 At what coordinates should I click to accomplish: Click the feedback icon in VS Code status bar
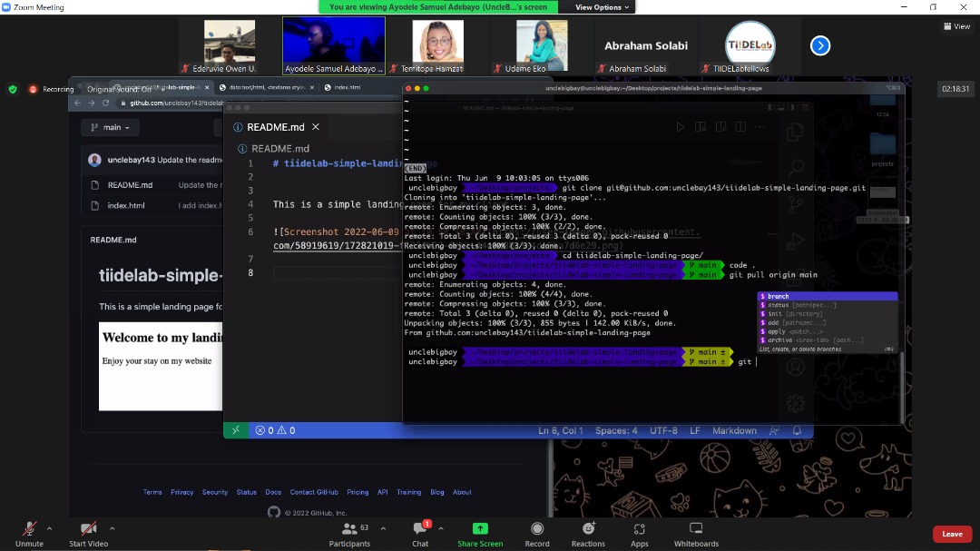point(774,430)
